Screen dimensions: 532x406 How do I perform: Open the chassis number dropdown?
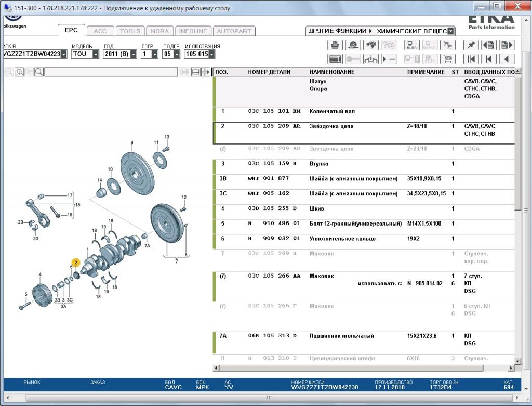[x=64, y=54]
